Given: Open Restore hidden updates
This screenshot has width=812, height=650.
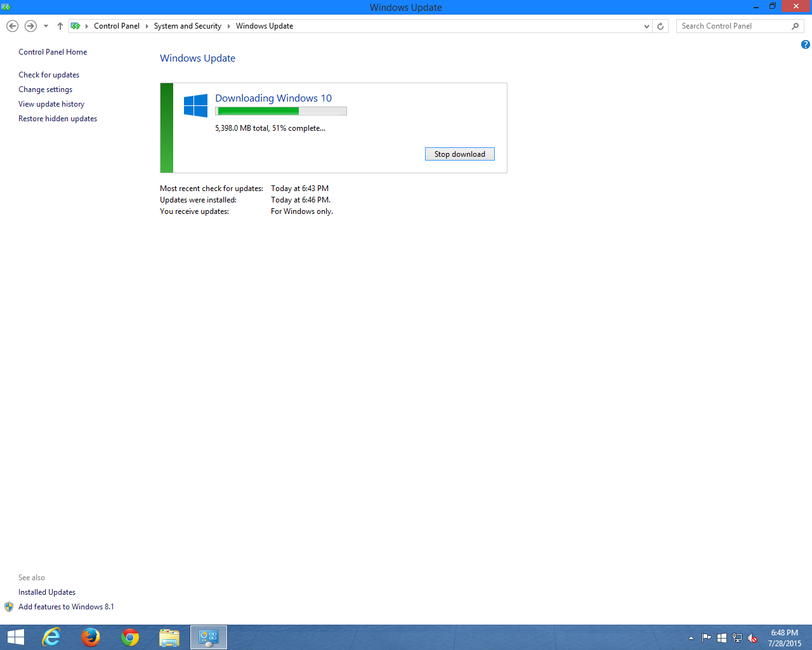Looking at the screenshot, I should [58, 119].
